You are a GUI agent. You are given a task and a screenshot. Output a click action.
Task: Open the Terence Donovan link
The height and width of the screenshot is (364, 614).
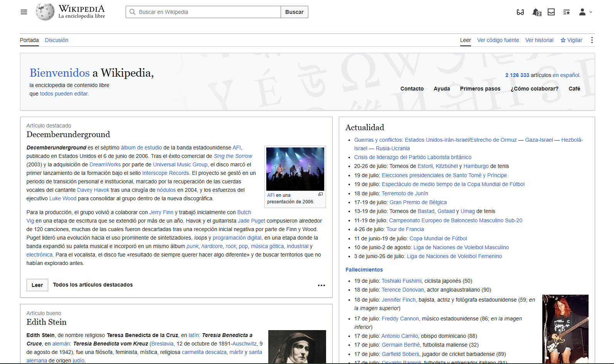(x=403, y=290)
